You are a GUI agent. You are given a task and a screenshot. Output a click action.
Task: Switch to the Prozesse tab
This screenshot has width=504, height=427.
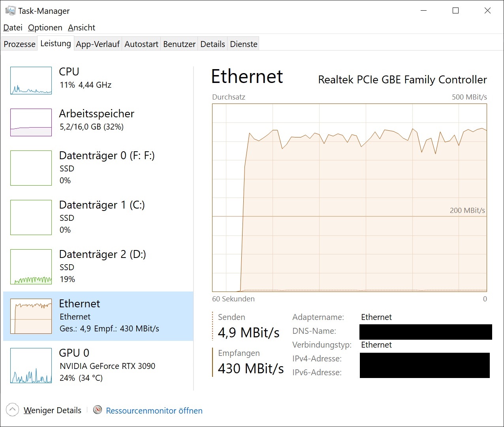click(x=19, y=44)
